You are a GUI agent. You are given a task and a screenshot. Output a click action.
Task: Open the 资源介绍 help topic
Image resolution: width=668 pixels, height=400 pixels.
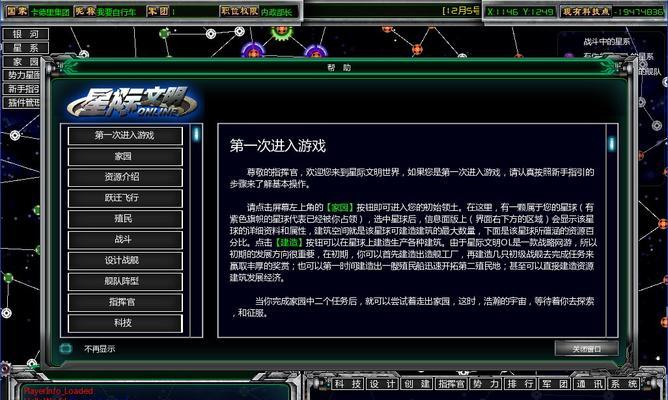[125, 177]
